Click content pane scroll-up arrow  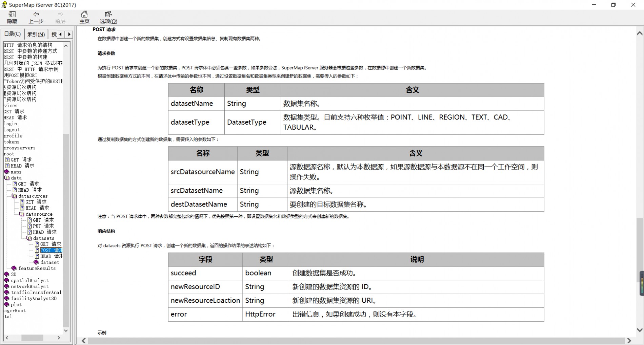coord(640,33)
